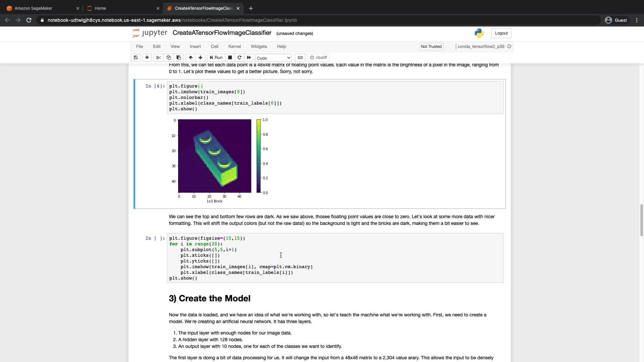This screenshot has height=362, width=644.
Task: Toggle the Not Trusted notebook button
Action: pos(431,47)
